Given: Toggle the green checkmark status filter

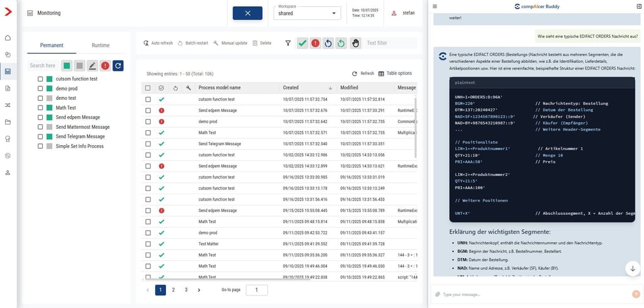Looking at the screenshot, I should (x=303, y=43).
